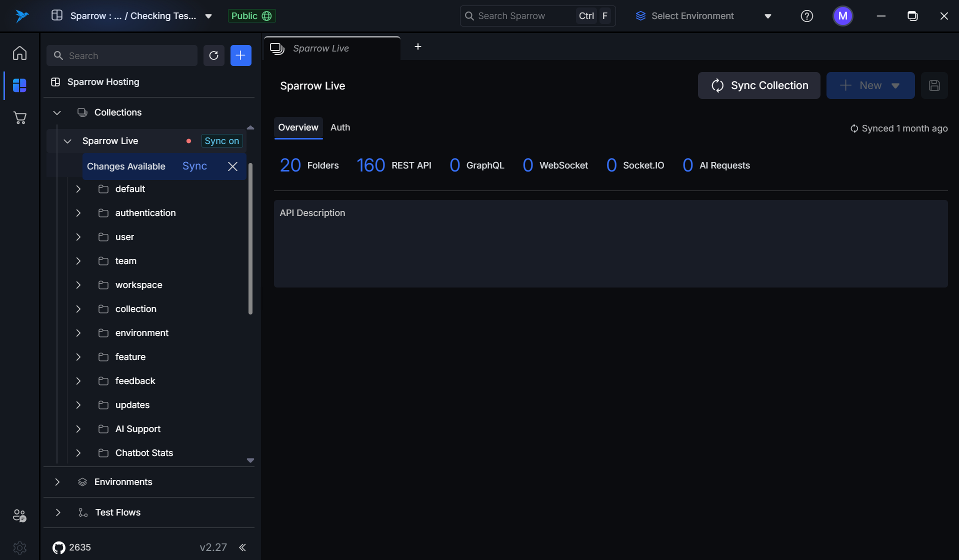This screenshot has height=560, width=959.
Task: Expand the Test Flows section
Action: coord(57,512)
